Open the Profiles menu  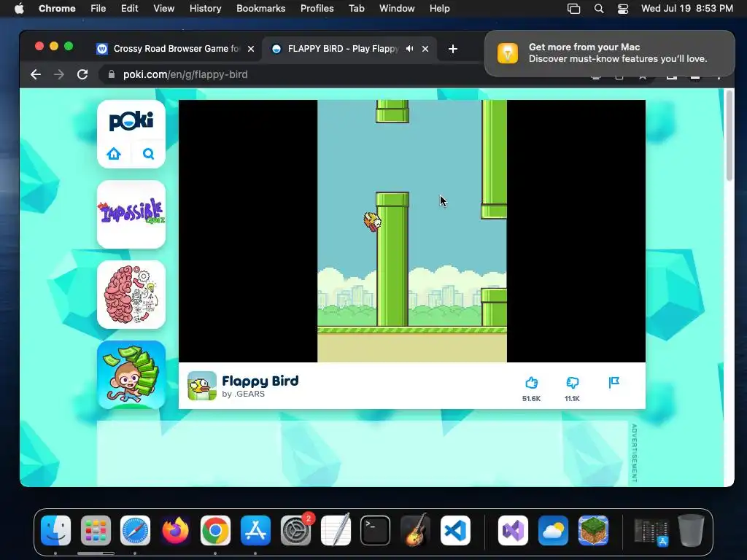point(317,9)
